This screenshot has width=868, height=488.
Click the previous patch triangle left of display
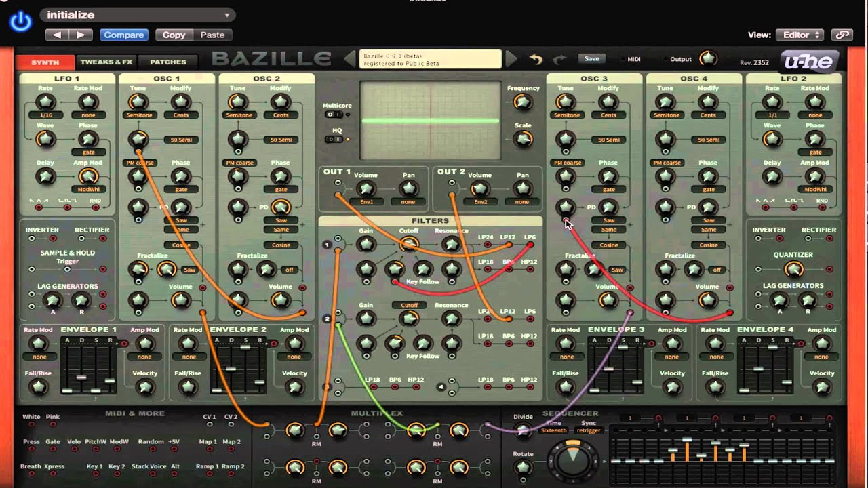click(x=350, y=60)
